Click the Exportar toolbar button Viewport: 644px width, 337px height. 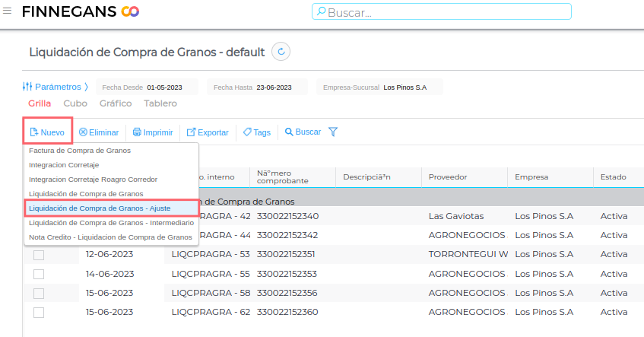click(208, 132)
